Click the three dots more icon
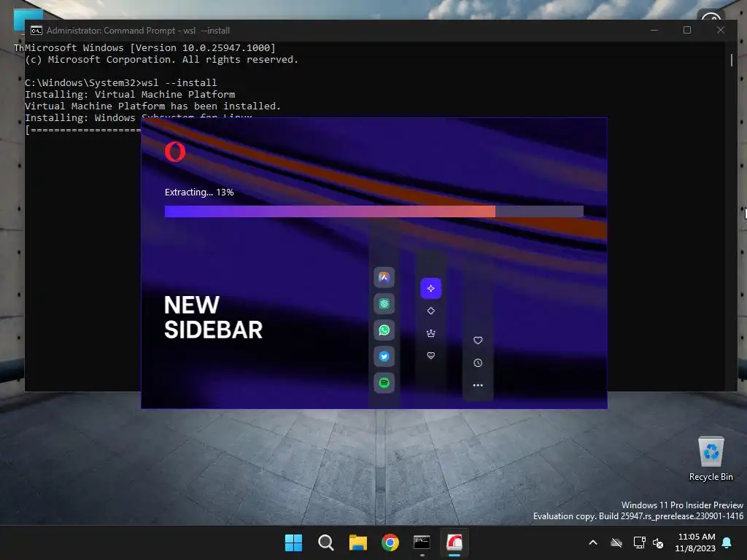The width and height of the screenshot is (747, 560). (x=478, y=385)
